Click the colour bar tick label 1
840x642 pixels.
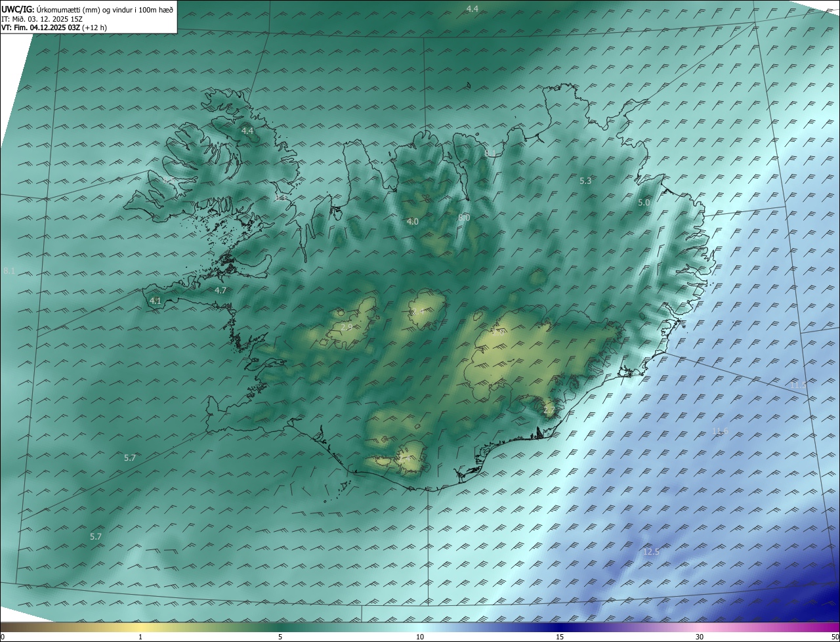(x=140, y=637)
